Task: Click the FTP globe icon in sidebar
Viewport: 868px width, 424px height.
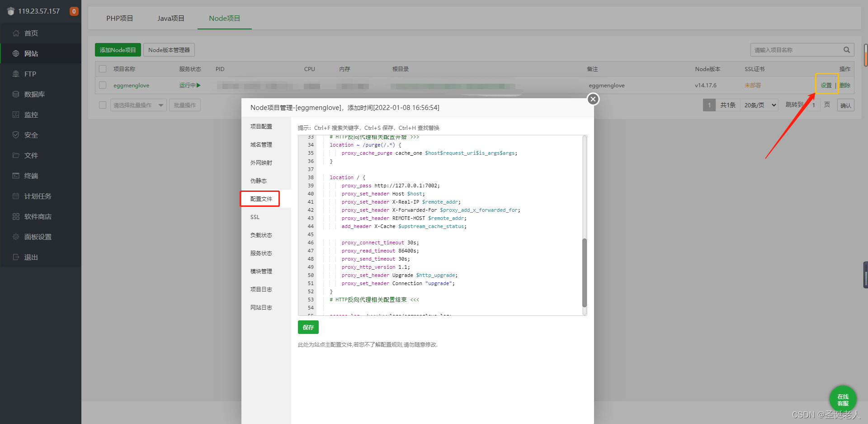Action: pyautogui.click(x=16, y=74)
